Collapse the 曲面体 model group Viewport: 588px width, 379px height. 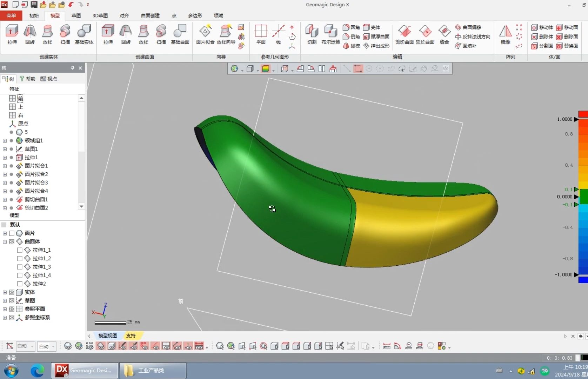click(5, 242)
